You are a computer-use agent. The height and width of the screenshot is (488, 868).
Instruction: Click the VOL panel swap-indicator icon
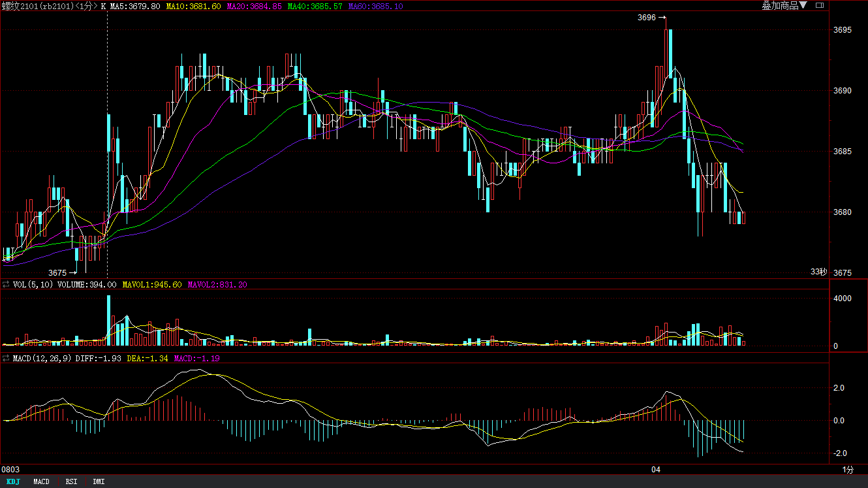tap(6, 285)
